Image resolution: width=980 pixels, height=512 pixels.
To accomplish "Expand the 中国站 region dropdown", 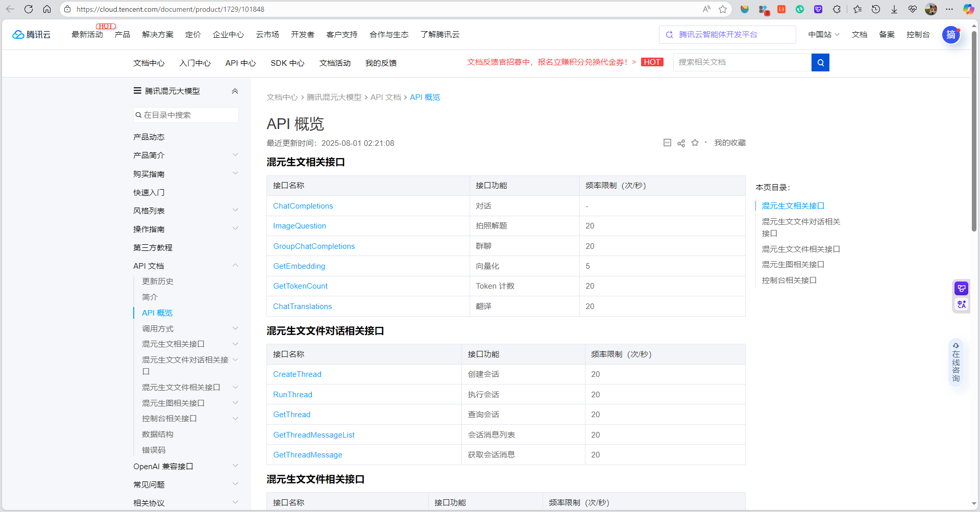I will coord(823,35).
